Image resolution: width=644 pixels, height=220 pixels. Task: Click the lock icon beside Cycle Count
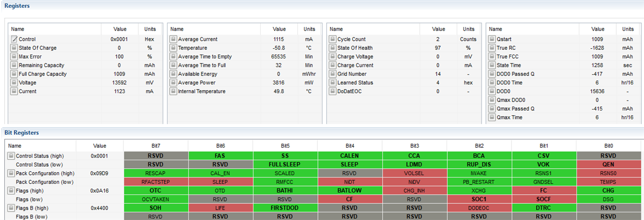(x=332, y=39)
